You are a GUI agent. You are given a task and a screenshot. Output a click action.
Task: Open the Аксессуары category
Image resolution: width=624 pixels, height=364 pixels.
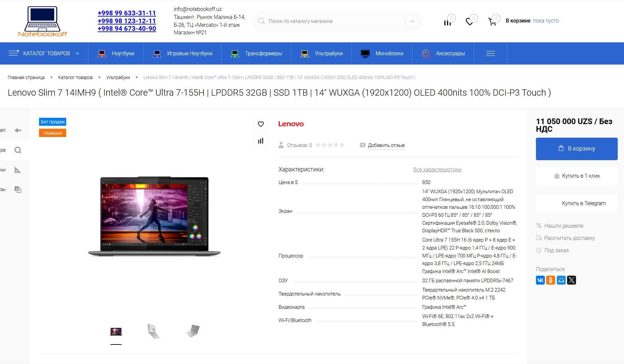(x=443, y=53)
